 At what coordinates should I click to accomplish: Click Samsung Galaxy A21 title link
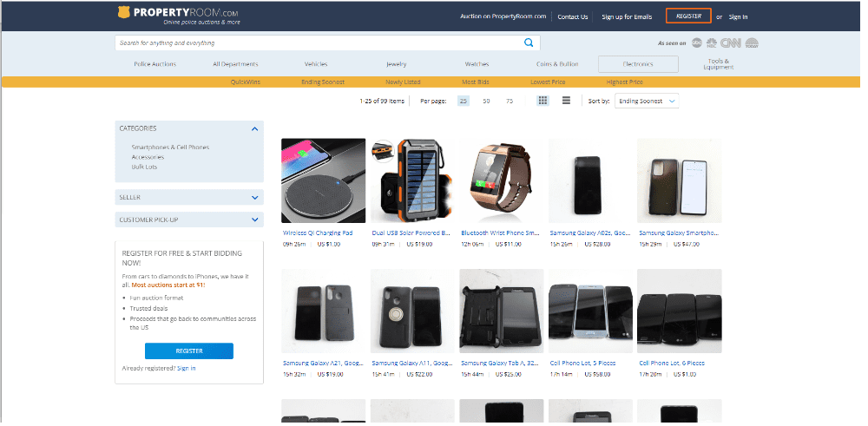323,364
